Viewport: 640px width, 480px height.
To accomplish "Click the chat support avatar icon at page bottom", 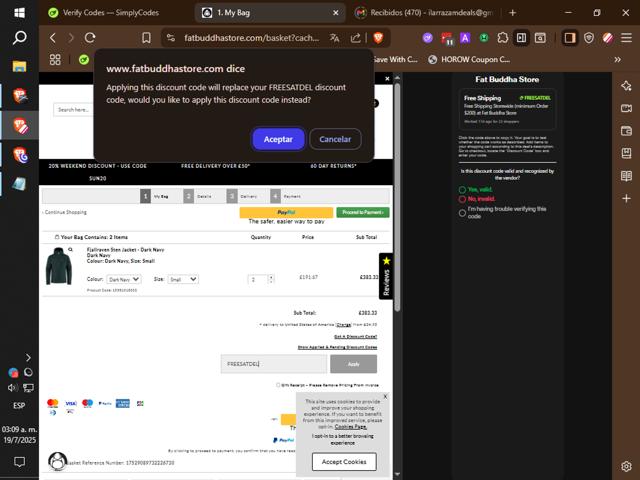I will click(x=58, y=462).
